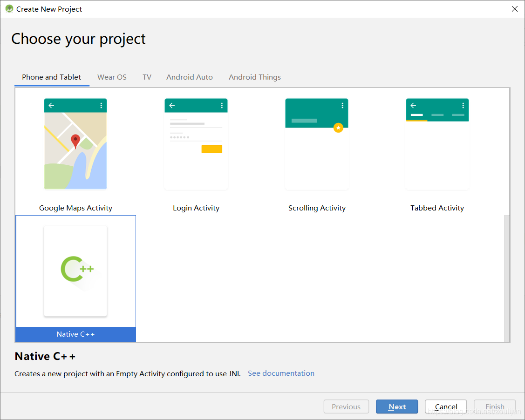Click the map pin in Google Maps preview
The width and height of the screenshot is (525, 420).
point(75,139)
